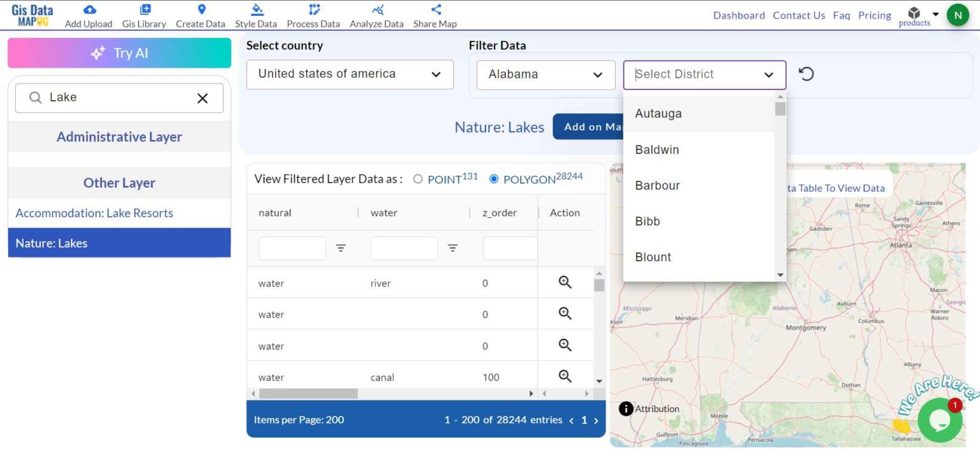This screenshot has height=456, width=980.
Task: Open the Add Upload tool
Action: click(x=88, y=14)
